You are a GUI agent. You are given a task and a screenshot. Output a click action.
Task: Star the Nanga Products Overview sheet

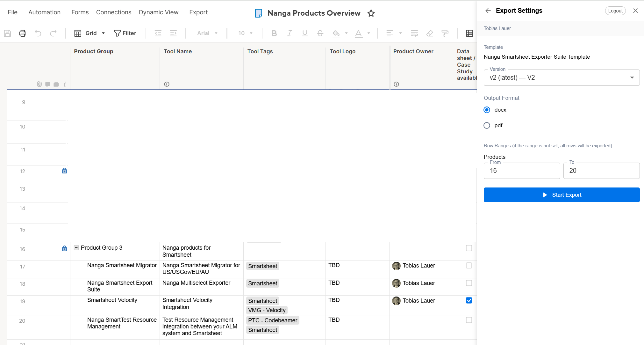coord(371,13)
